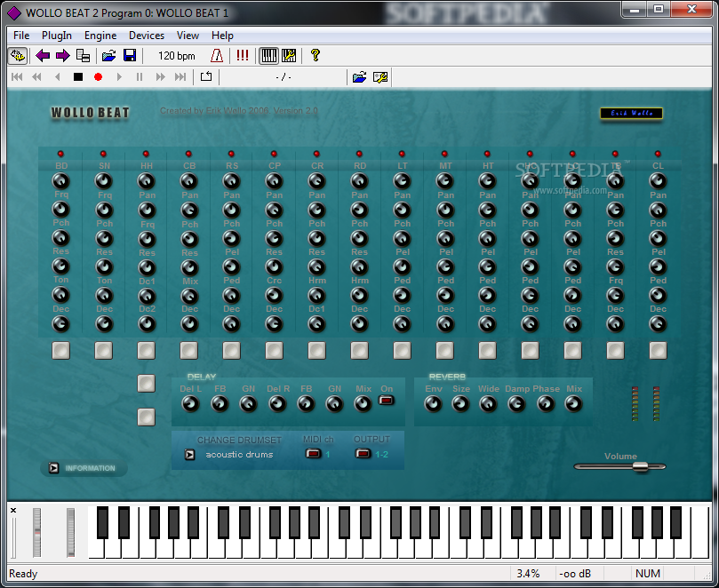Click the red exclamation panic icon
719x588 pixels.
click(243, 56)
